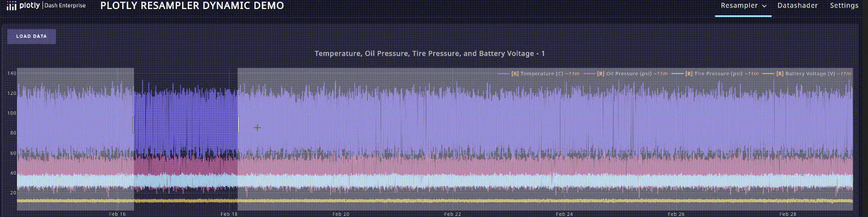Click the Plotly Dash Enterprise logo

pyautogui.click(x=46, y=6)
